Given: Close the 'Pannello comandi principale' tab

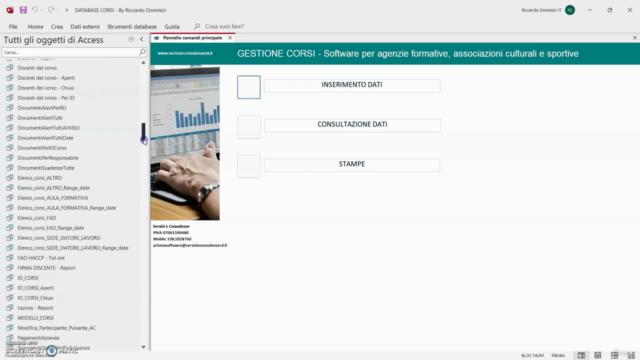Looking at the screenshot, I should 230,38.
